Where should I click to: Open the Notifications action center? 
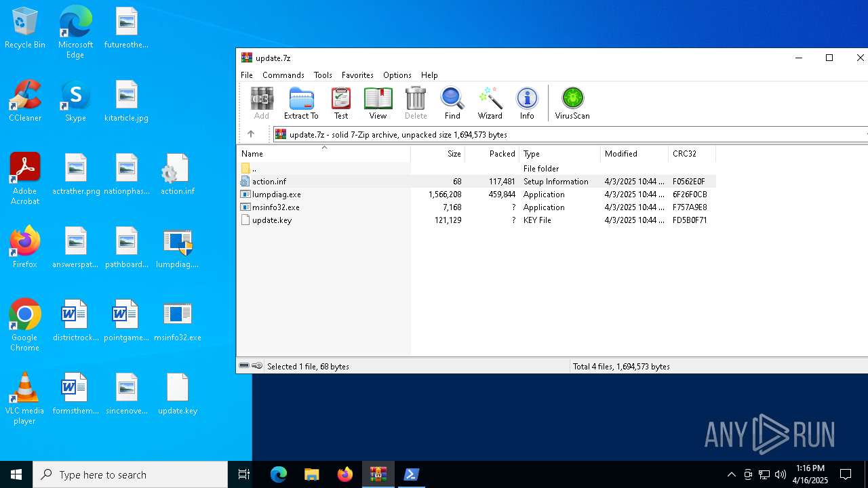(x=846, y=474)
